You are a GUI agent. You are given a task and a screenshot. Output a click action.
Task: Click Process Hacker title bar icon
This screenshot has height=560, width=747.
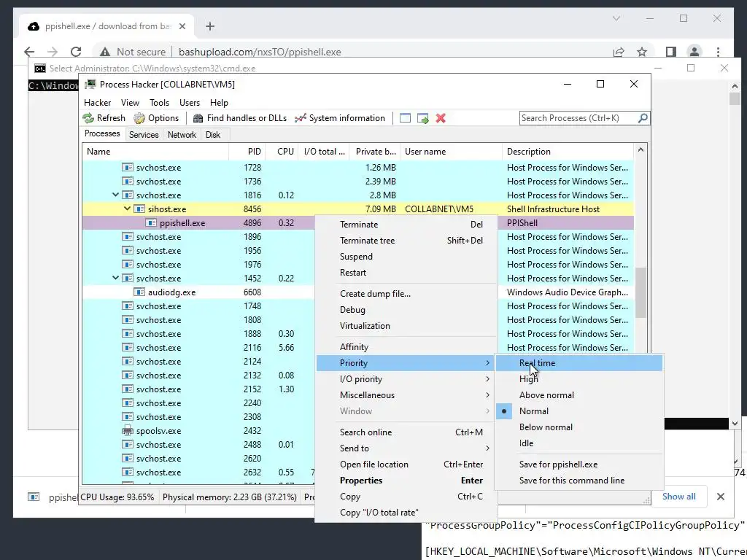[x=90, y=85]
